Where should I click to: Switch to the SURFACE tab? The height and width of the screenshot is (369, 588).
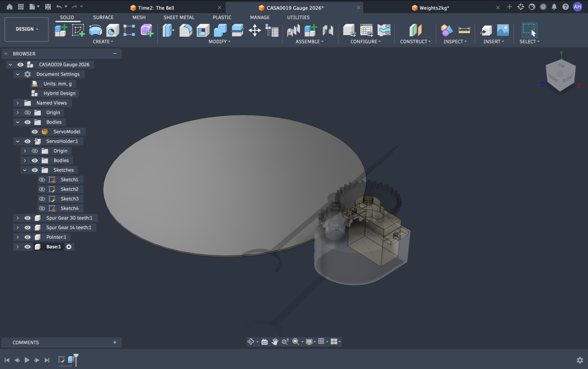tap(103, 18)
